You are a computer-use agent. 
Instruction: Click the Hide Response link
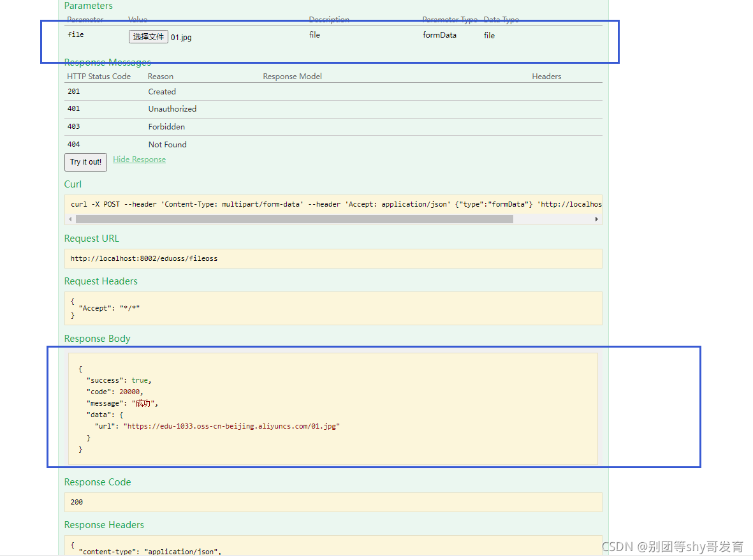click(x=139, y=159)
